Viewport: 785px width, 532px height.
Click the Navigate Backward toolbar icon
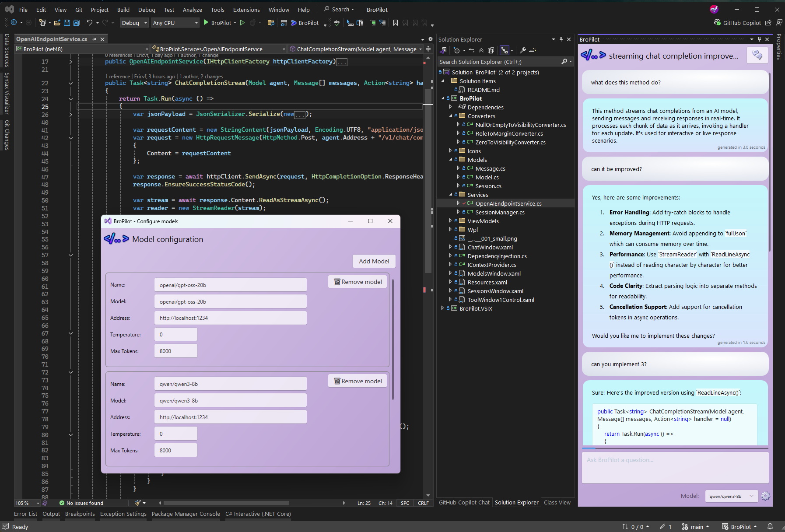pyautogui.click(x=14, y=23)
